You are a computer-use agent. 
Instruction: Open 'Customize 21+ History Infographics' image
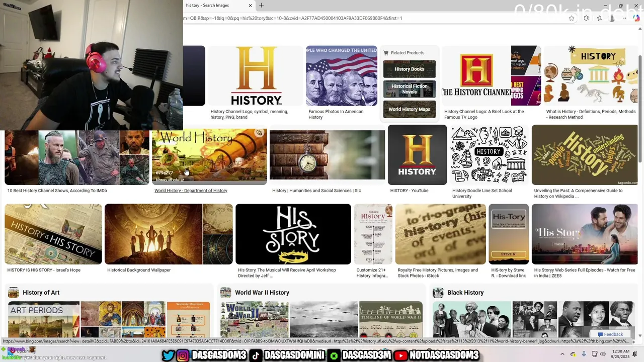pos(373,234)
